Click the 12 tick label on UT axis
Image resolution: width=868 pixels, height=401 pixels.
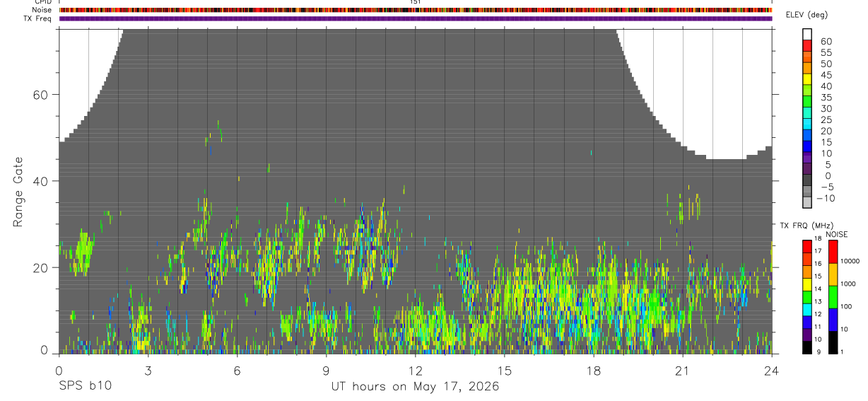point(416,371)
